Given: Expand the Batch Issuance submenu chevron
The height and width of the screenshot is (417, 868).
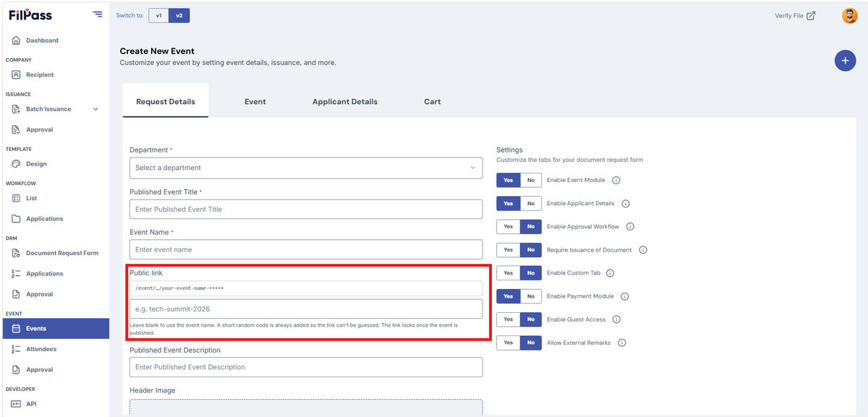Looking at the screenshot, I should [x=95, y=109].
